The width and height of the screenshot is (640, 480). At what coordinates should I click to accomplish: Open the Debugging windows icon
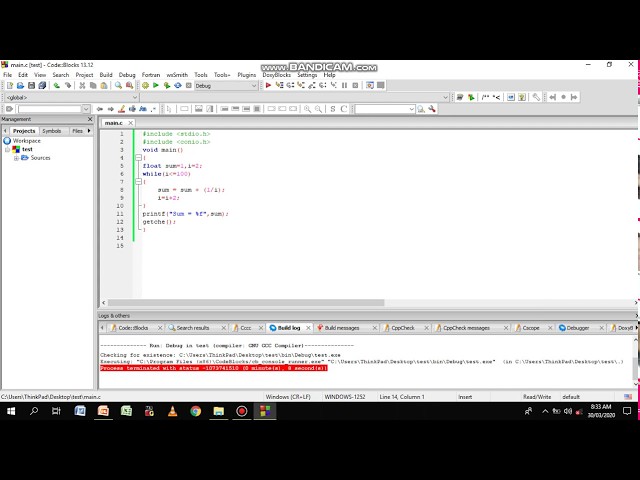coord(370,85)
